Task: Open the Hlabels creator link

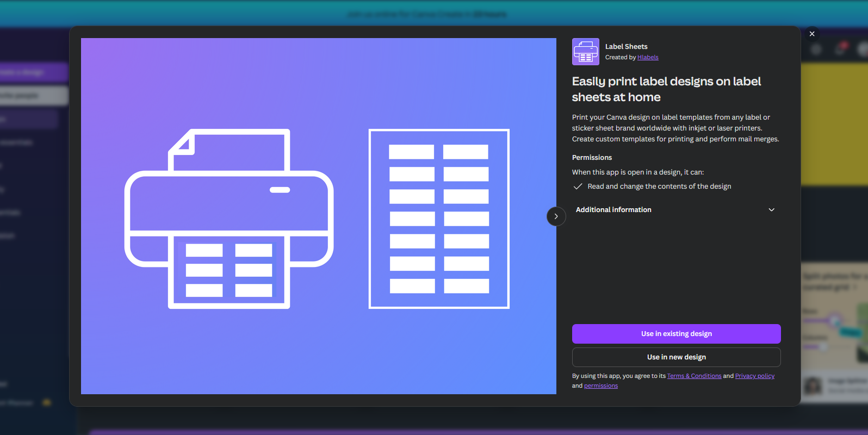Action: 648,57
